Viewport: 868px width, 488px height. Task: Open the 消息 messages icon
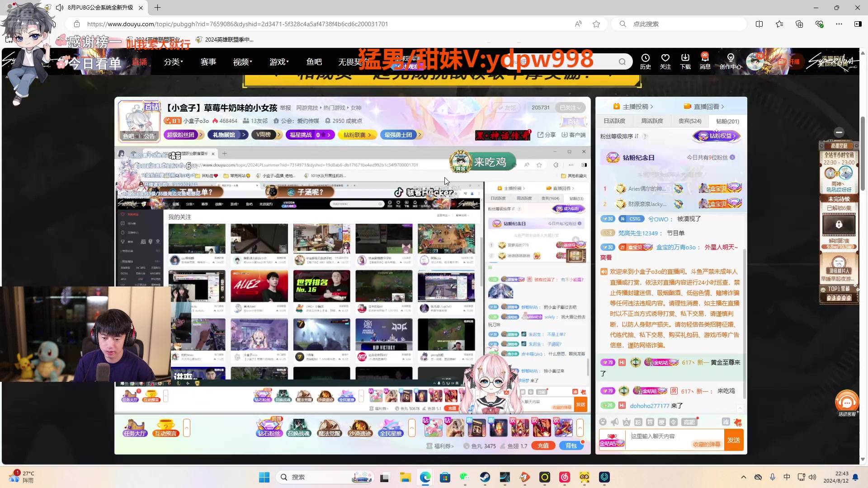(705, 61)
